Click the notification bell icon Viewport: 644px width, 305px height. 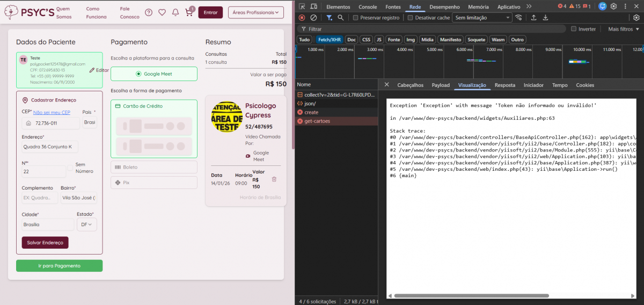[x=175, y=12]
